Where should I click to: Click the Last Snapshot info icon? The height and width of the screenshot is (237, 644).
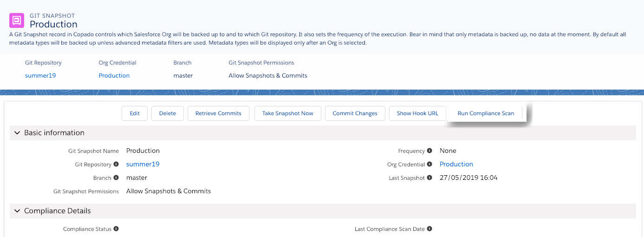point(429,178)
